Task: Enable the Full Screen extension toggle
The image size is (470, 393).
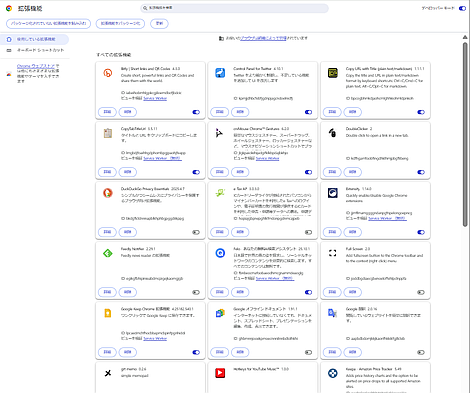Action: [421, 292]
